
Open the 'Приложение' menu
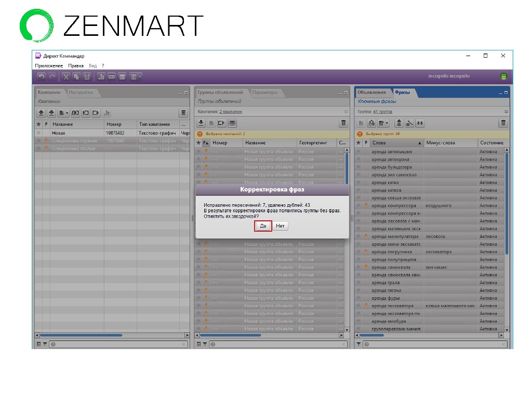[x=49, y=66]
